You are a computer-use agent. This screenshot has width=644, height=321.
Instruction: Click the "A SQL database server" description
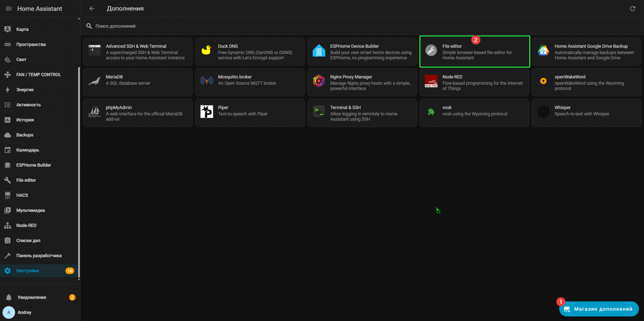click(128, 83)
